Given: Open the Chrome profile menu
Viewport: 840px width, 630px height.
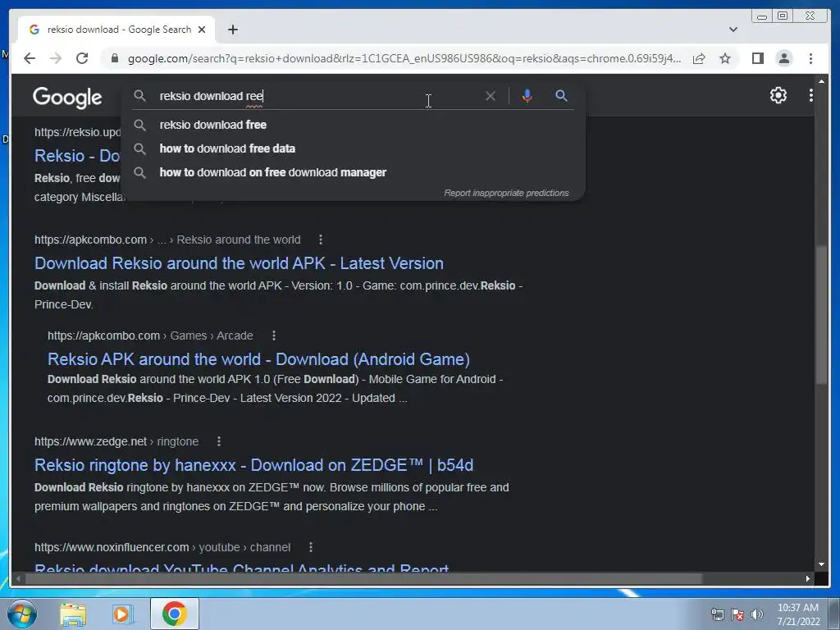Looking at the screenshot, I should pos(783,58).
